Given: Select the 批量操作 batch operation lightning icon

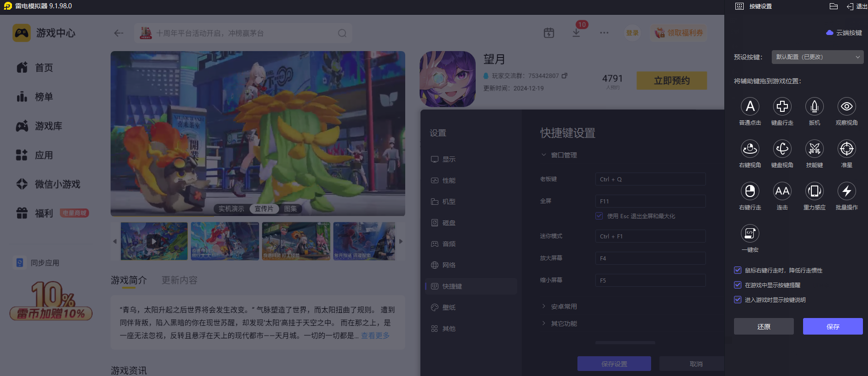Looking at the screenshot, I should (846, 191).
